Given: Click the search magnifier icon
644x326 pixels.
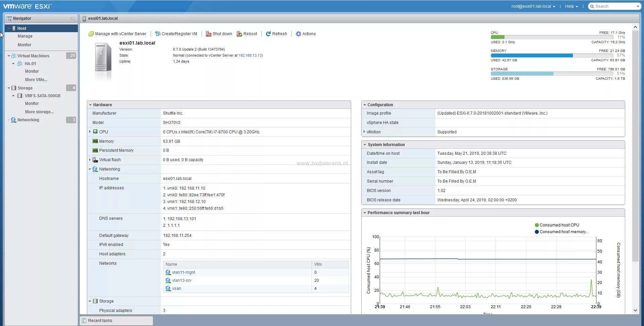Looking at the screenshot, I should tap(592, 6).
